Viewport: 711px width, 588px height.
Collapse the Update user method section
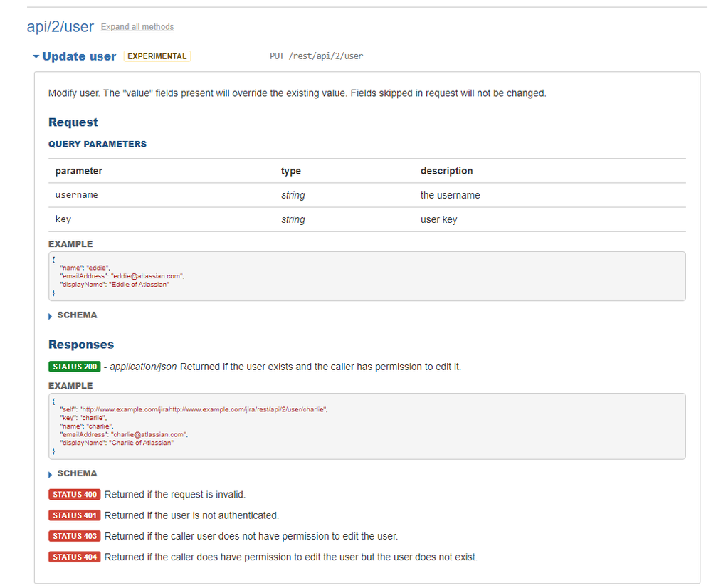(x=75, y=56)
